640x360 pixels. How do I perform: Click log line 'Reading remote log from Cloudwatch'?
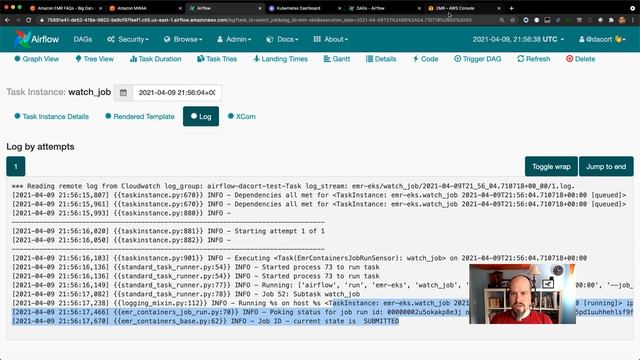pyautogui.click(x=293, y=186)
